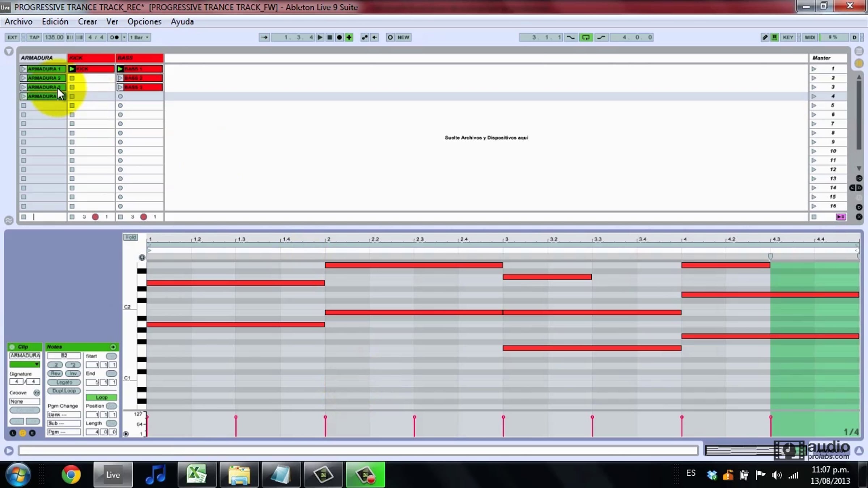Open the Opciones menu
The image size is (868, 488).
[144, 22]
